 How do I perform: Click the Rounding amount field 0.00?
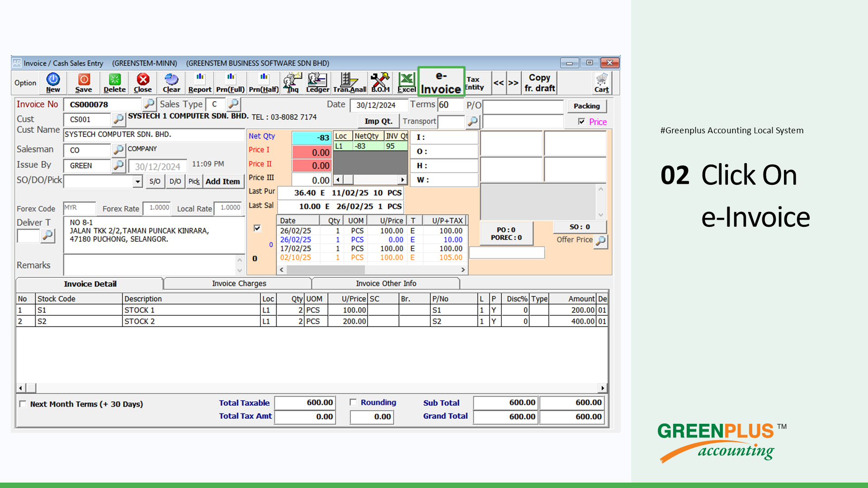pos(371,417)
